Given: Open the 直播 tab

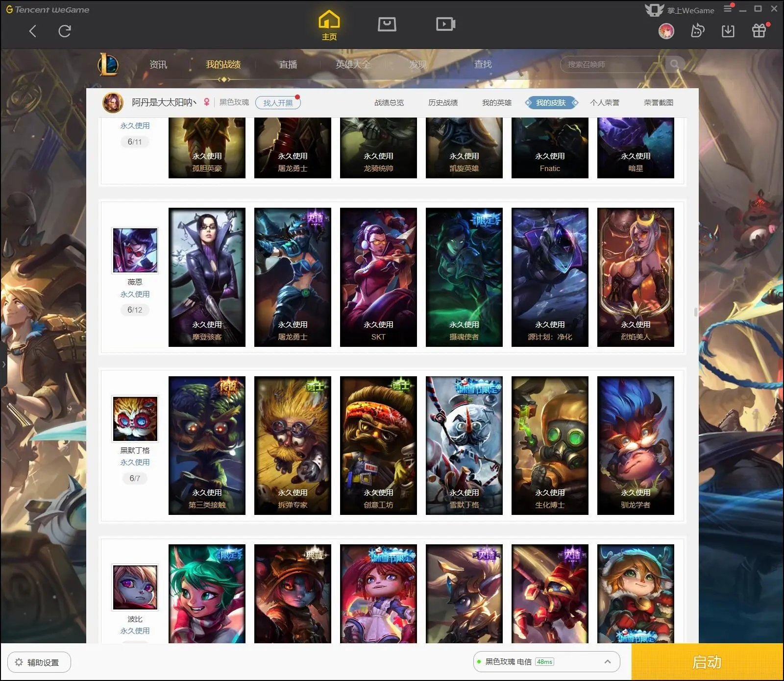Looking at the screenshot, I should point(288,64).
